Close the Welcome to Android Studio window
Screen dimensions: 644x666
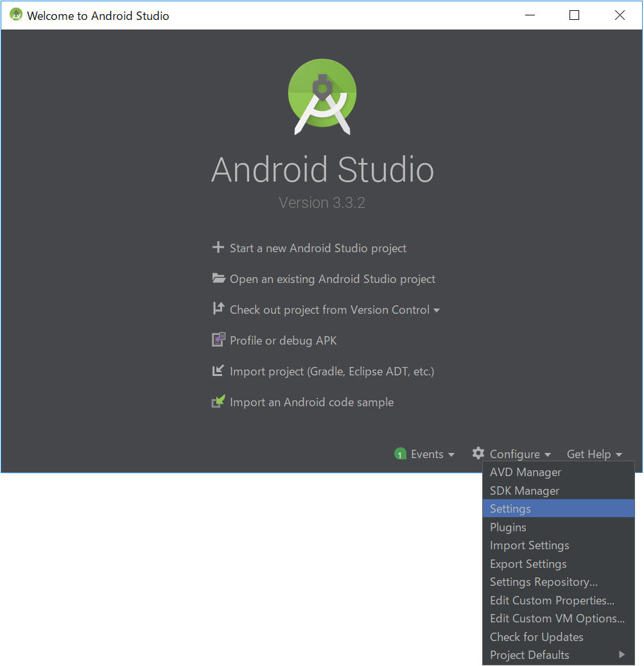click(620, 15)
